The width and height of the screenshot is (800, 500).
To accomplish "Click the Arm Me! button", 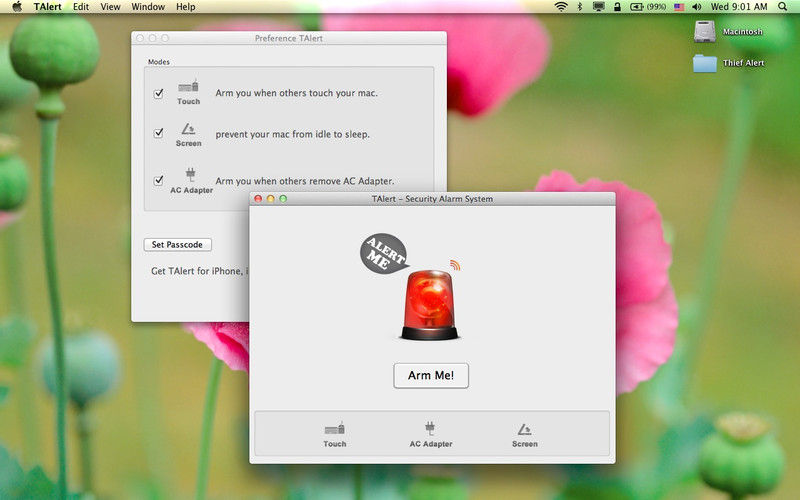I will [431, 376].
